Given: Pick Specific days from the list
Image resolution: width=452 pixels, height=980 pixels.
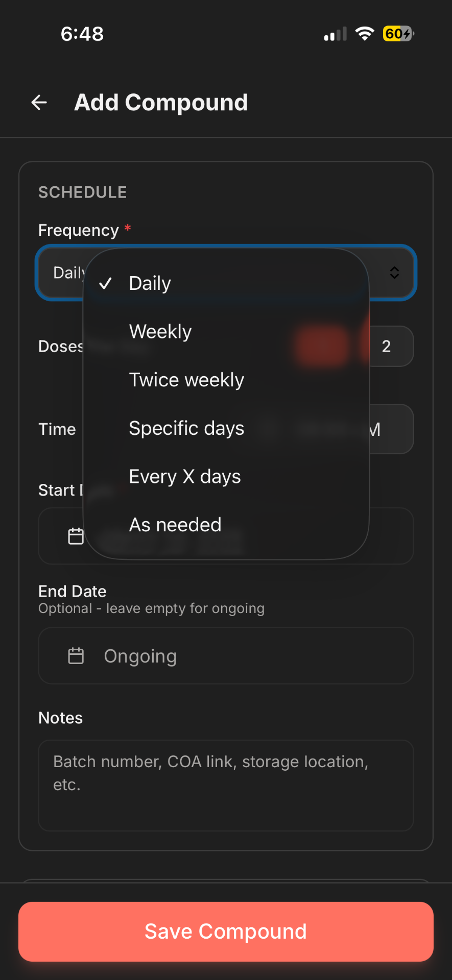Looking at the screenshot, I should click(x=186, y=429).
